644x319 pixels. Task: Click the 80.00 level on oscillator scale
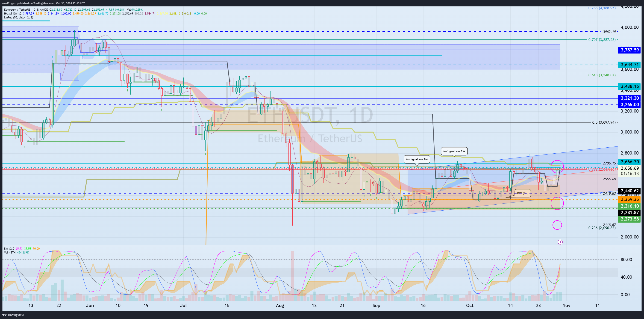626,259
